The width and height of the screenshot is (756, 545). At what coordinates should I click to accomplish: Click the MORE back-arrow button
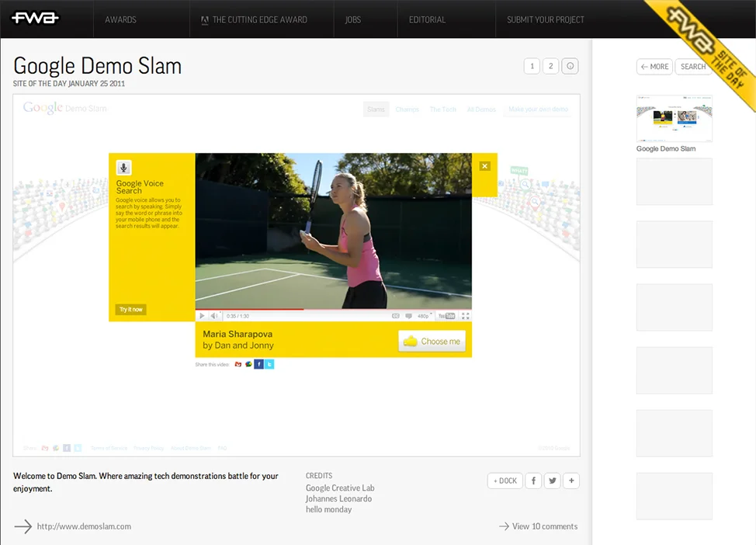coord(654,67)
